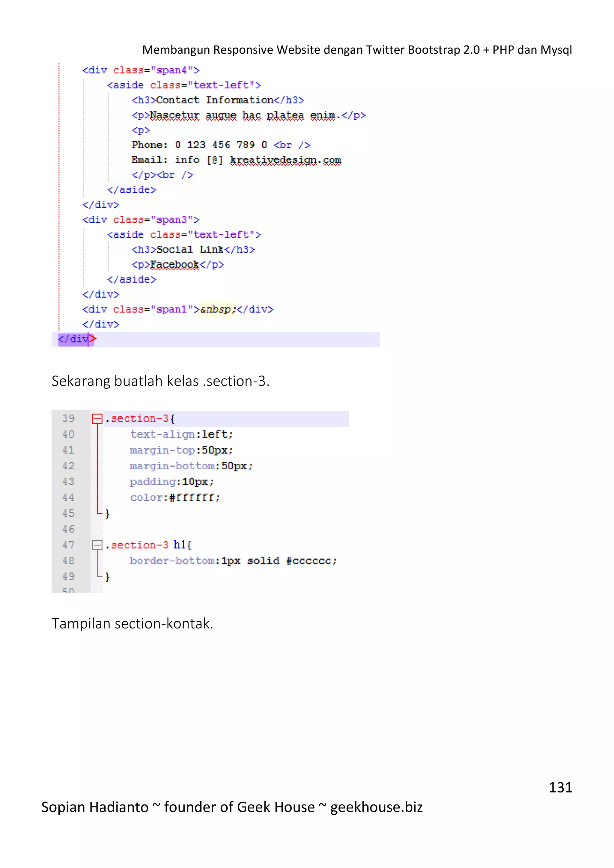Click line number 40 in the gutter
Image resolution: width=614 pixels, height=868 pixels.
coord(68,434)
